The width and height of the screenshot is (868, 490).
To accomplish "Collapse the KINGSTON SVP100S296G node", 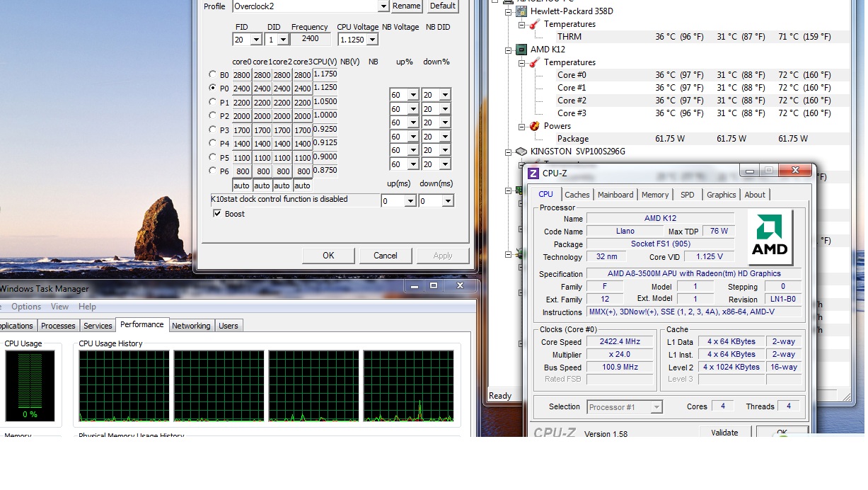I will click(508, 152).
